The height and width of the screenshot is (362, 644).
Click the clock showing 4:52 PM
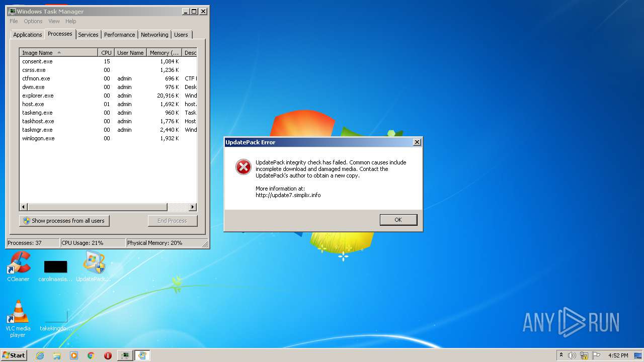tap(618, 355)
